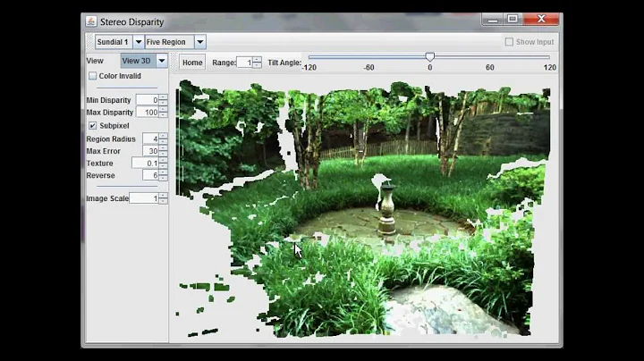Screen dimensions: 644x361
Task: Click the Java icon in the title bar
Action: (x=91, y=21)
